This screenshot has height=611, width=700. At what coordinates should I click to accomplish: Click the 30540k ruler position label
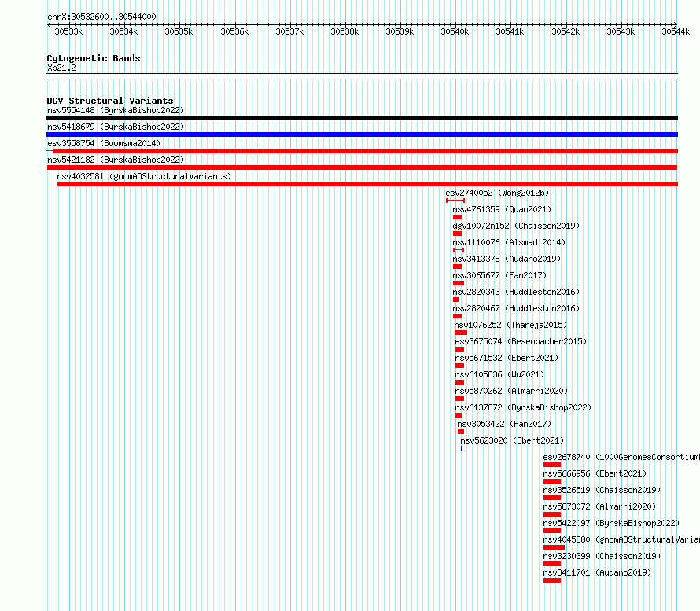pos(455,31)
